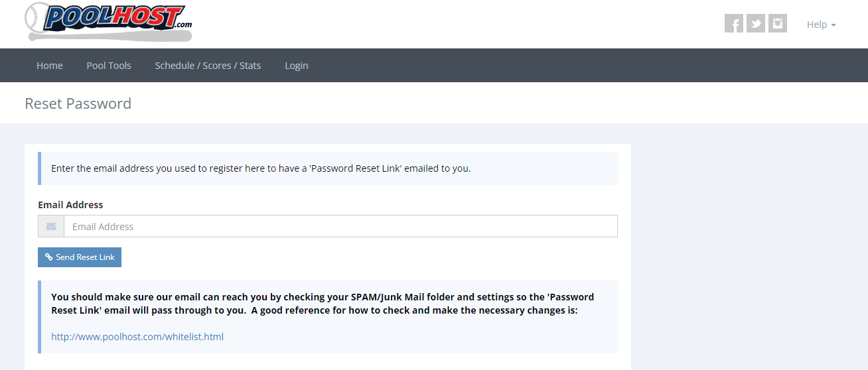This screenshot has height=370, width=868.
Task: Click the Reset Password page heading
Action: [x=78, y=103]
